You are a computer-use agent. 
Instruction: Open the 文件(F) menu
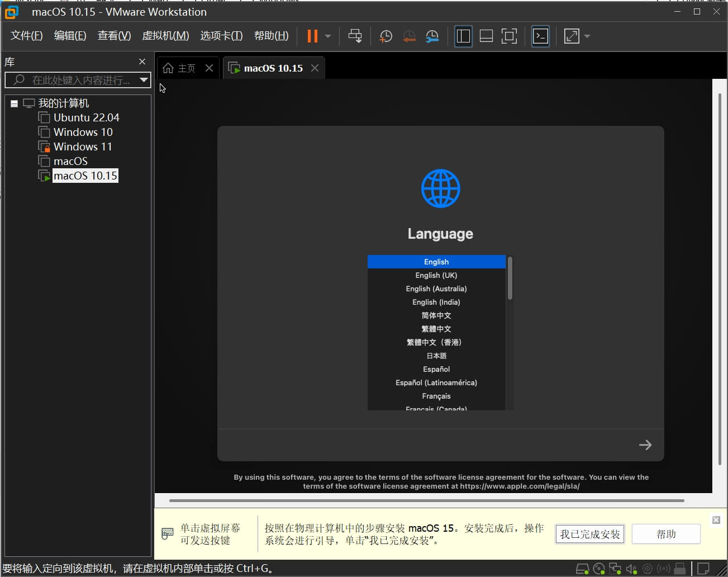27,36
